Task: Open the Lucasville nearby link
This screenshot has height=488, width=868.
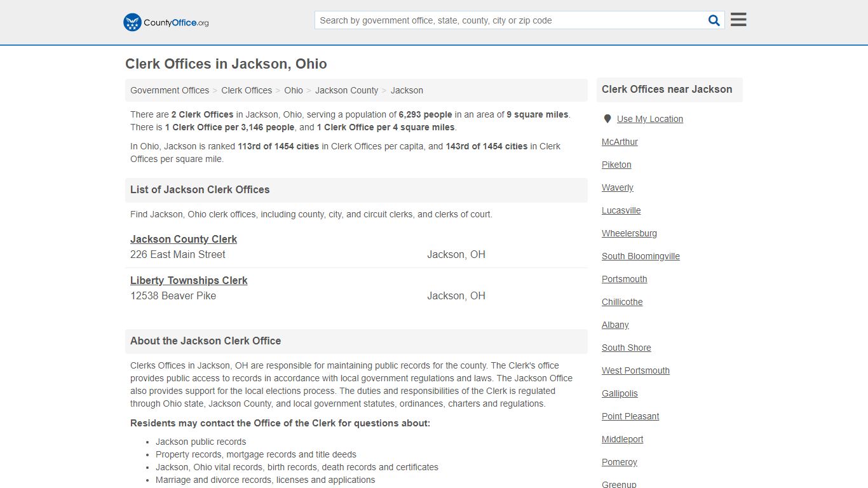Action: tap(621, 210)
